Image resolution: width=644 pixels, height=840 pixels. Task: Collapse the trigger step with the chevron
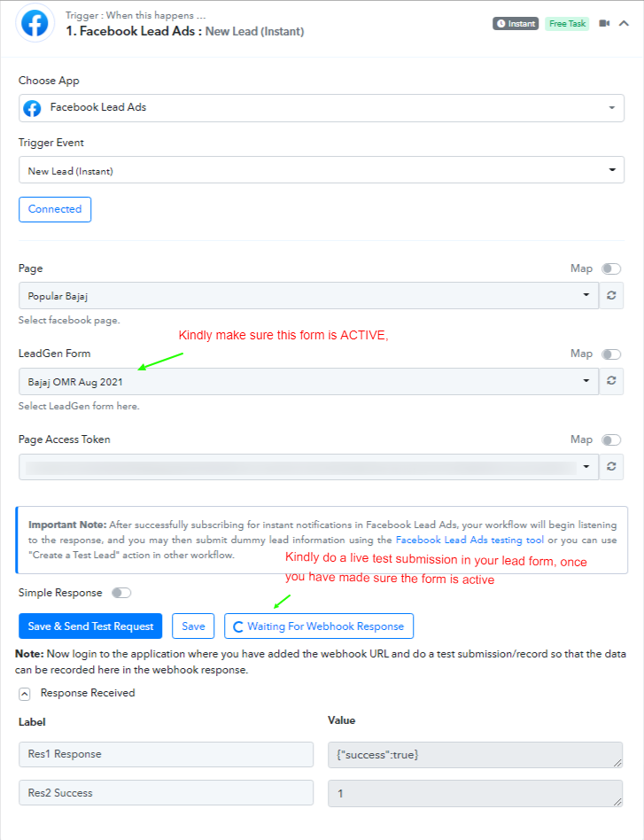(625, 24)
